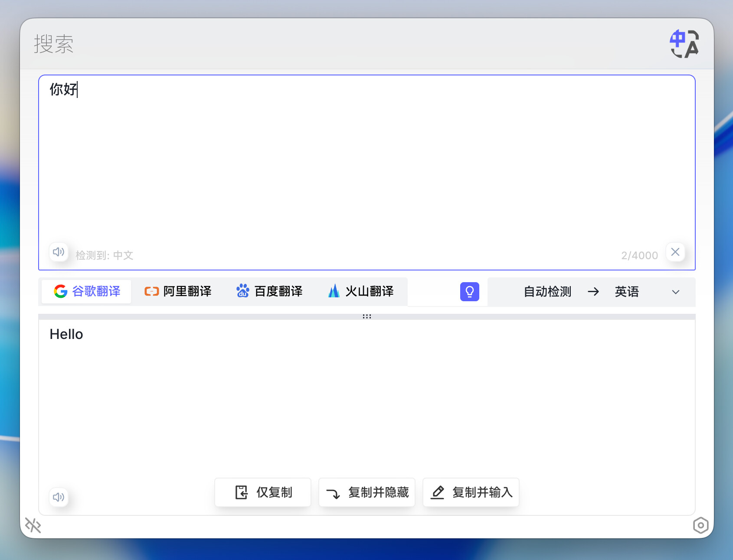Play audio of the Hello translation
The width and height of the screenshot is (733, 560).
[x=59, y=497]
